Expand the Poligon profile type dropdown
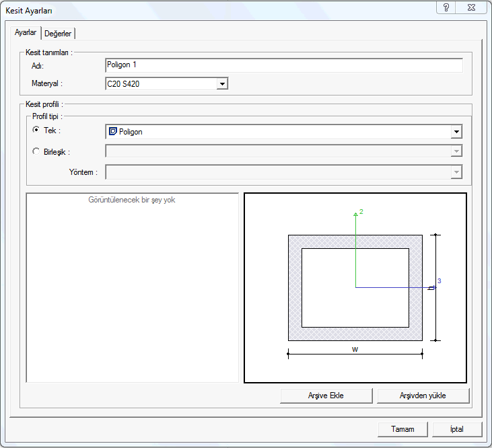 (x=456, y=132)
